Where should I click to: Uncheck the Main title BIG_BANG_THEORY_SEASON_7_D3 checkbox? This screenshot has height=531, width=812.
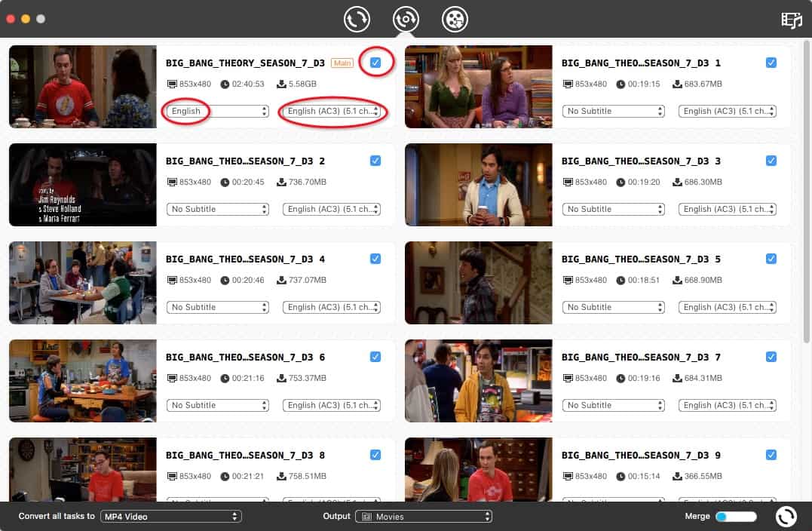coord(375,63)
